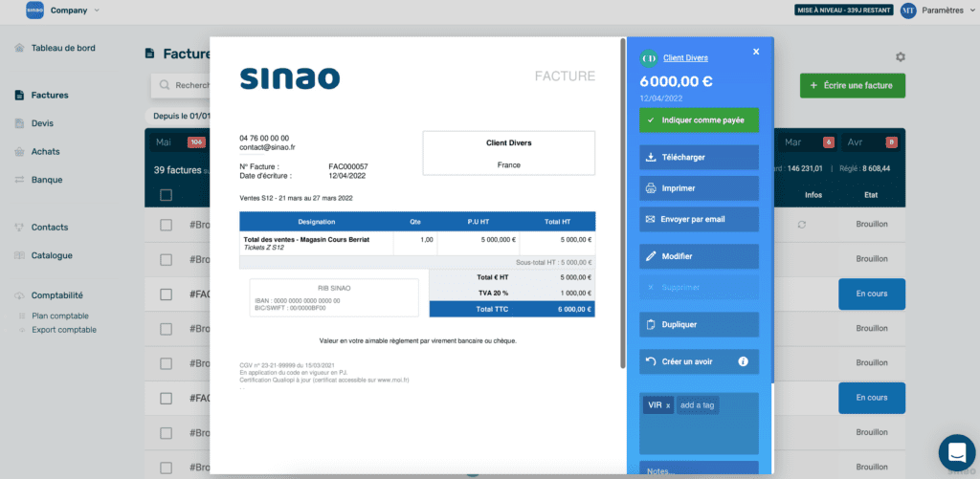This screenshot has width=980, height=479.
Task: Check the first #FAC row checkbox
Action: pos(166,294)
